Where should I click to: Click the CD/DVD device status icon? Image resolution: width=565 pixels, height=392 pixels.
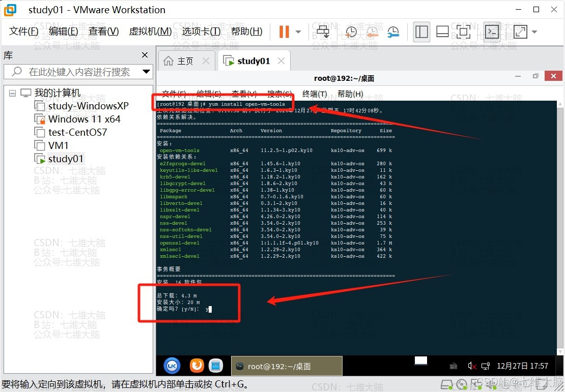(x=462, y=385)
